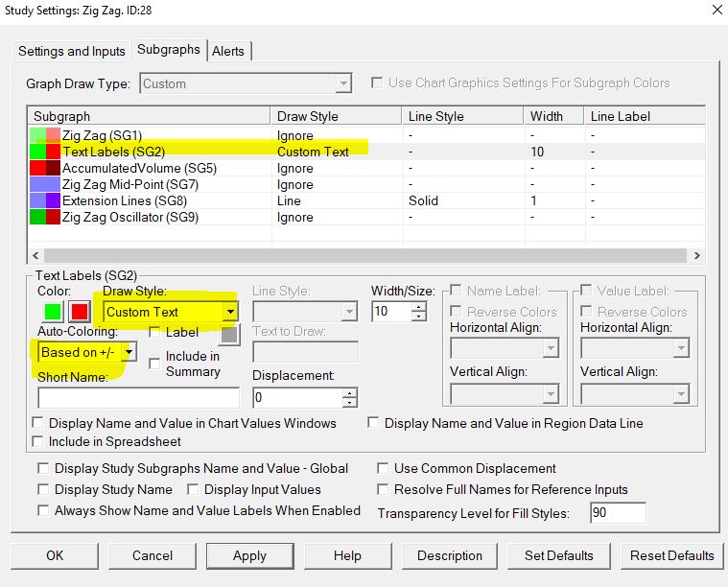
Task: Click the Cancel button
Action: click(153, 556)
